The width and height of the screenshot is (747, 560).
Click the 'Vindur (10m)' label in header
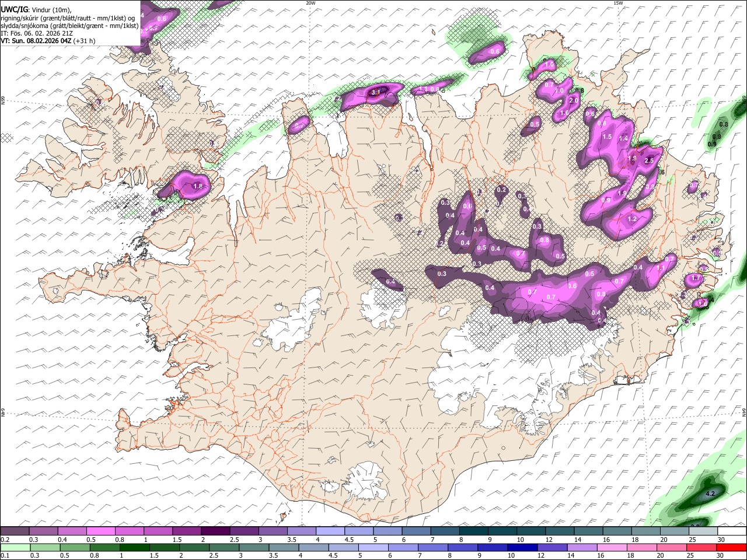click(51, 10)
